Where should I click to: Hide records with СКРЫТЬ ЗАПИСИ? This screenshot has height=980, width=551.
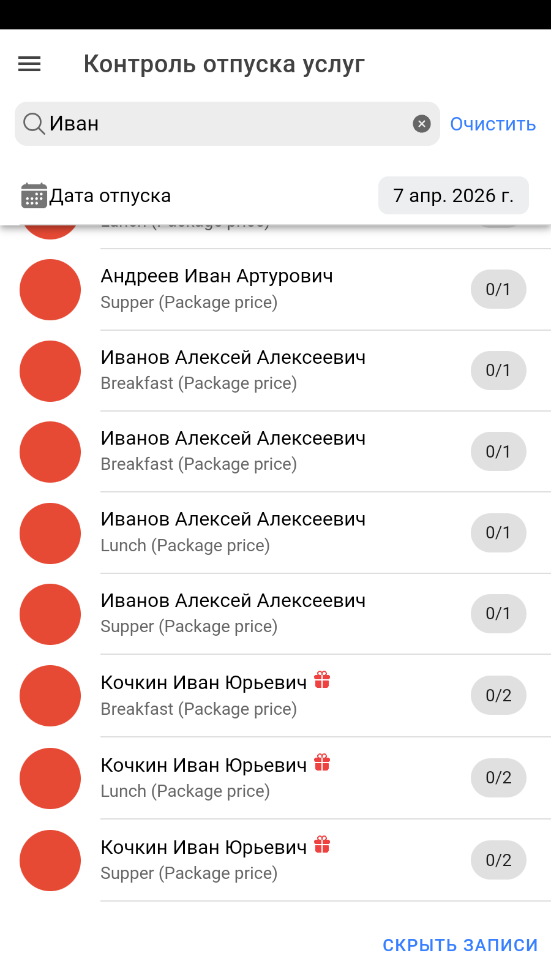460,945
